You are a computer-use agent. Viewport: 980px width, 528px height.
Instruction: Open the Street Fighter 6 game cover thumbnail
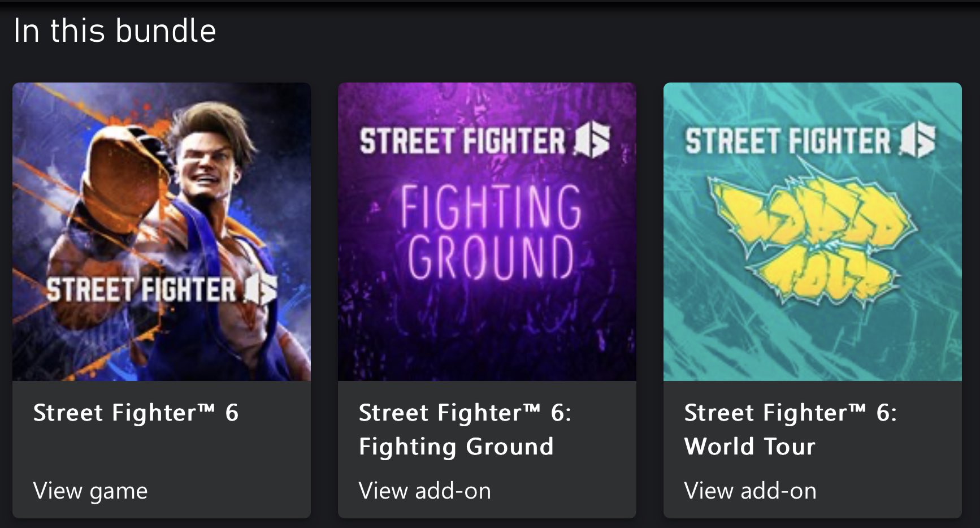pos(162,231)
